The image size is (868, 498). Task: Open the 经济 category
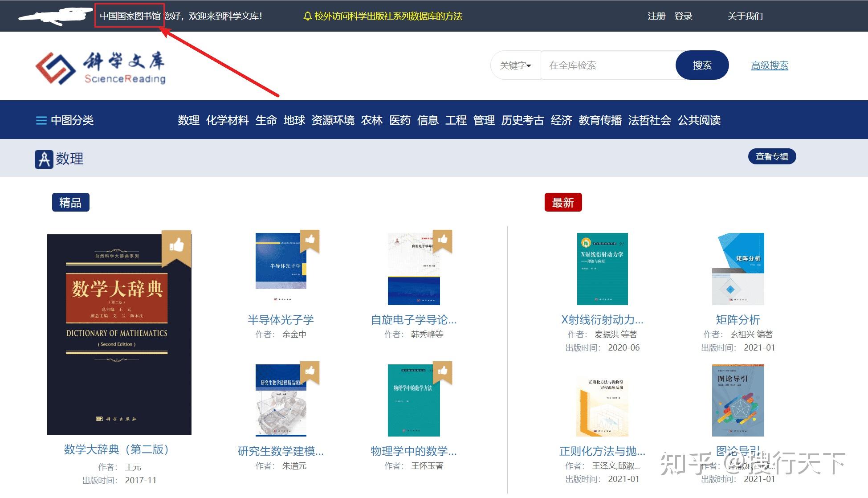[x=562, y=120]
